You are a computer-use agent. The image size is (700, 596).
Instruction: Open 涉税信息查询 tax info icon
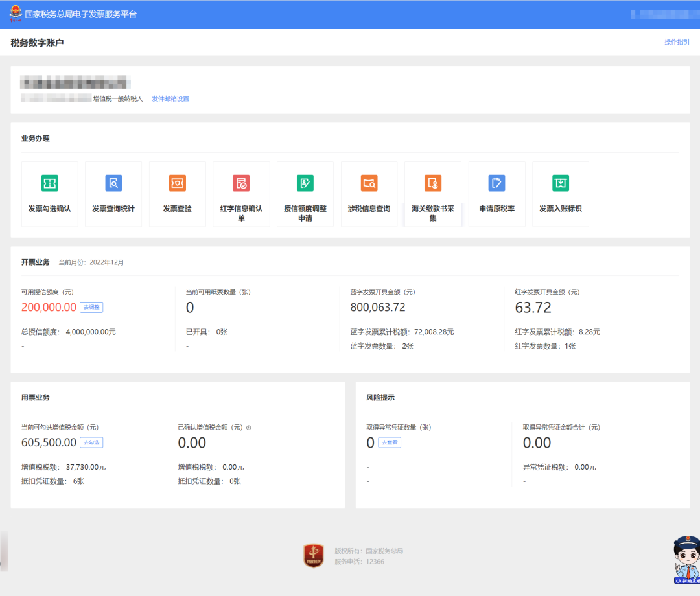(369, 183)
